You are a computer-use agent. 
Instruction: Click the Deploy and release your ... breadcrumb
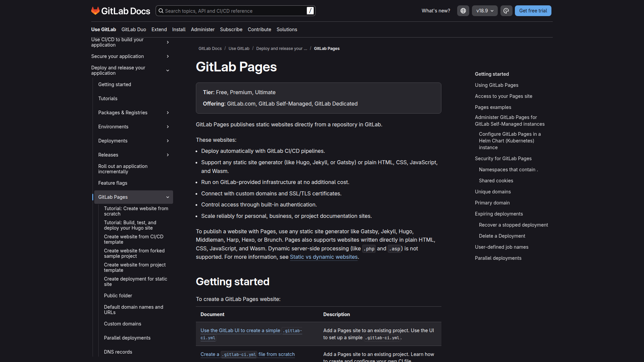pos(282,49)
